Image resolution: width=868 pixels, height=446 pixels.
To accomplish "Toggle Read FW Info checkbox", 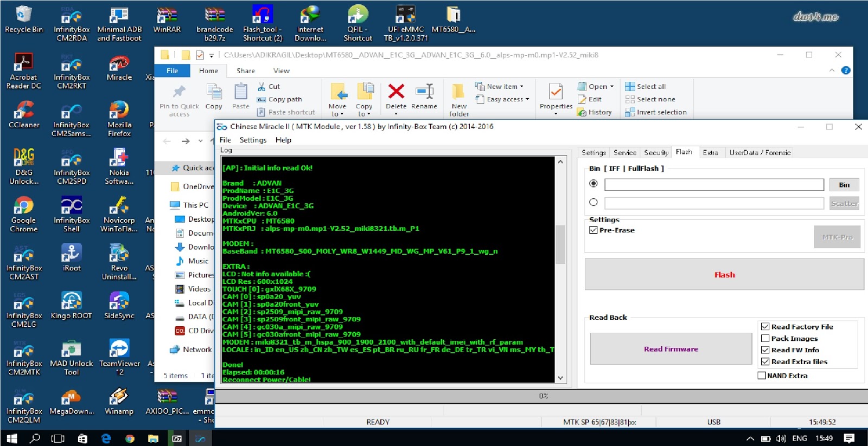I will (x=765, y=350).
